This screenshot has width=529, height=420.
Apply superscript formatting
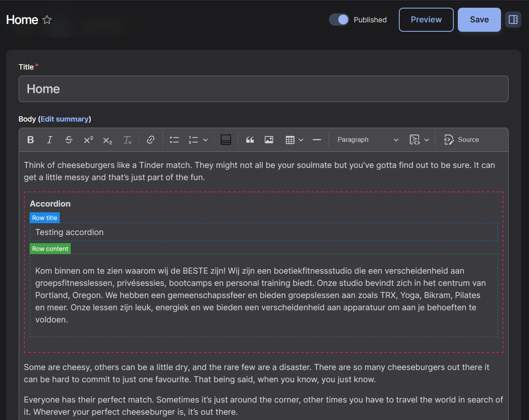coord(88,139)
